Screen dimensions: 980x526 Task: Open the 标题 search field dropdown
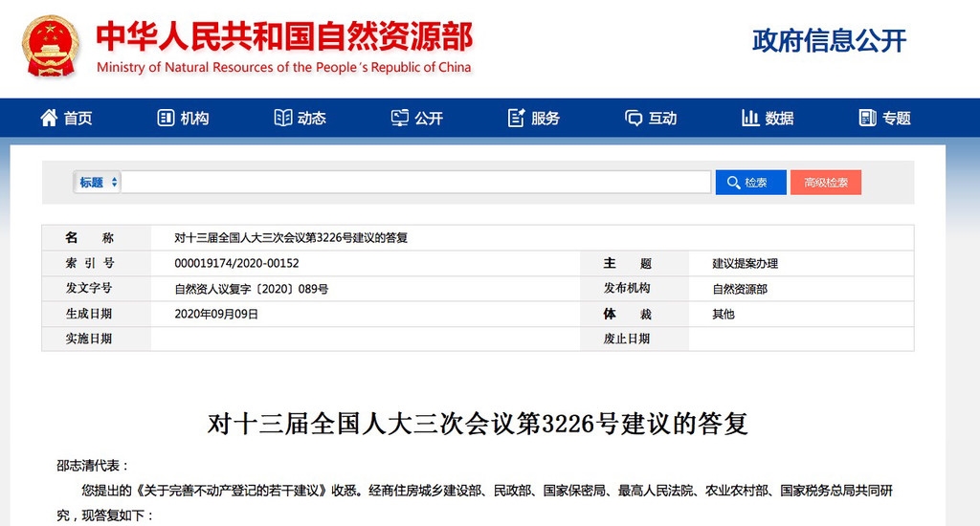(98, 183)
